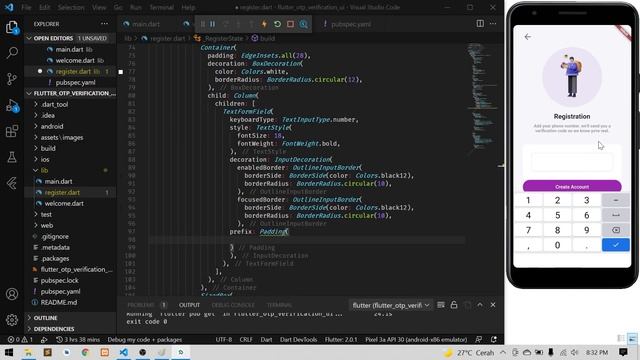Split the editor to the right
This screenshot has width=640, height=360.
[480, 24]
